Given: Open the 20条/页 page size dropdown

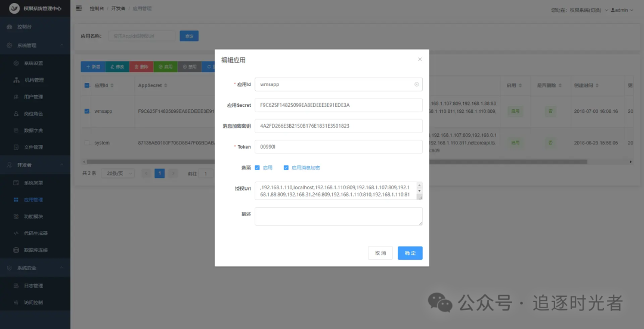Looking at the screenshot, I should pos(118,174).
